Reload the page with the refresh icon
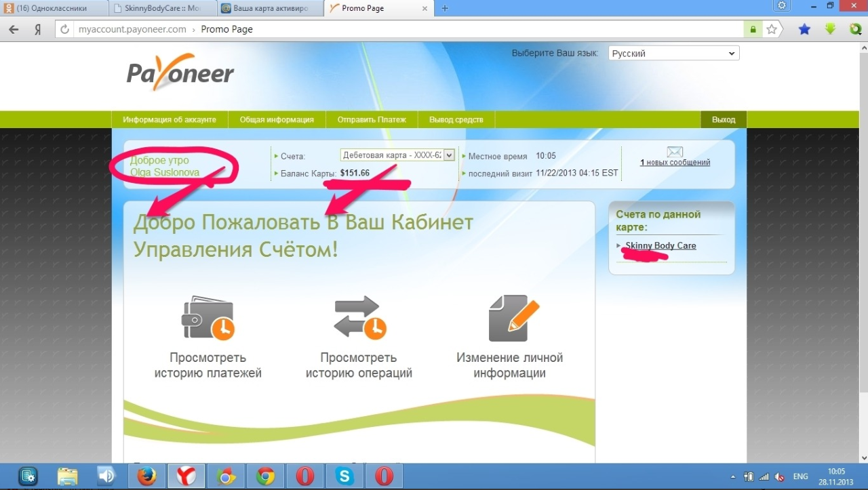Screen dimensions: 868x490 point(65,30)
